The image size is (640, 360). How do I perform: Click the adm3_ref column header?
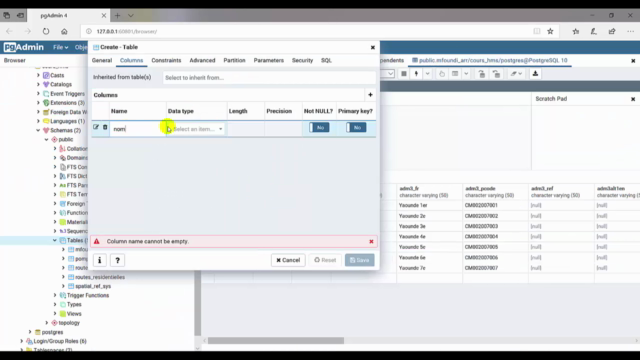click(561, 192)
